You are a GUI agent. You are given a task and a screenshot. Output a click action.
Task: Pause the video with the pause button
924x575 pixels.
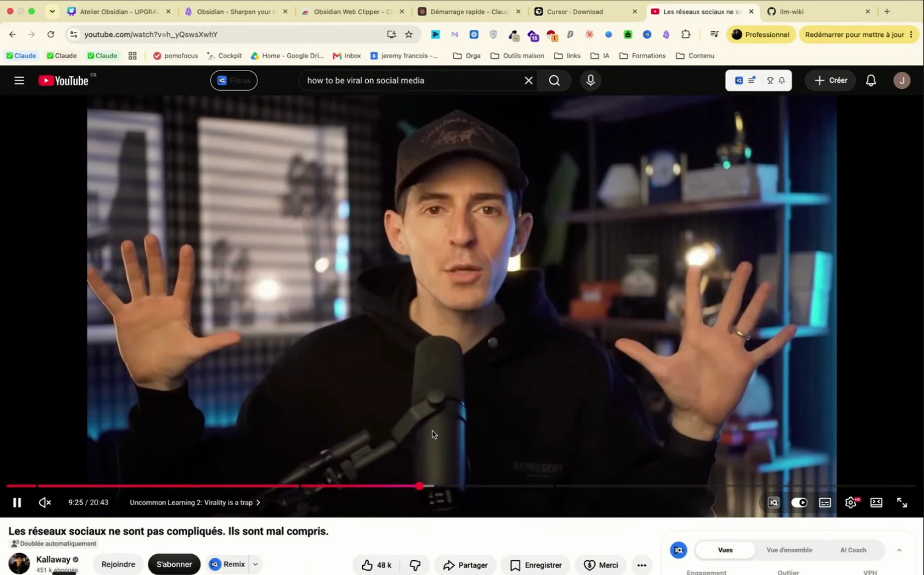click(17, 503)
